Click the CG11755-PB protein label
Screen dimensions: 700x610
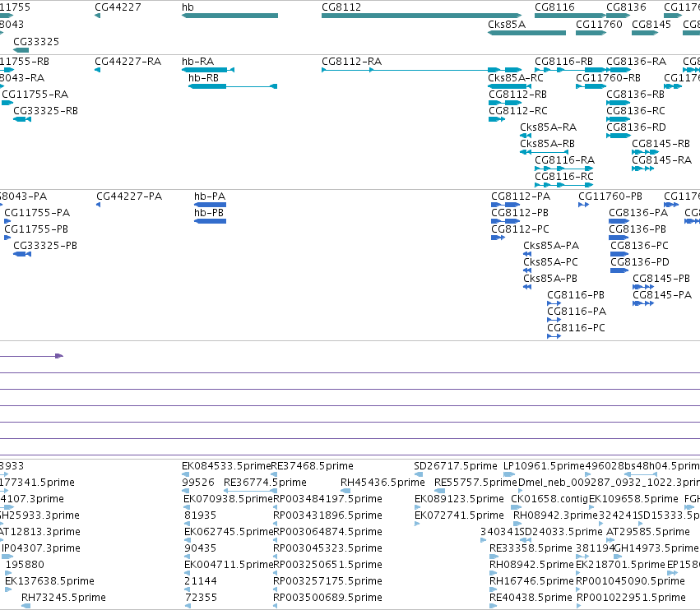[x=36, y=229]
